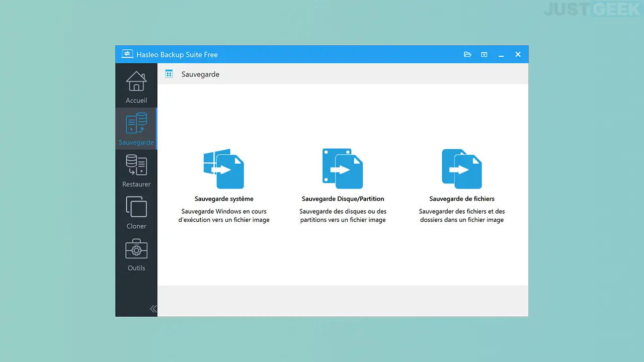Click the Restaurer label in sidebar

tap(136, 185)
